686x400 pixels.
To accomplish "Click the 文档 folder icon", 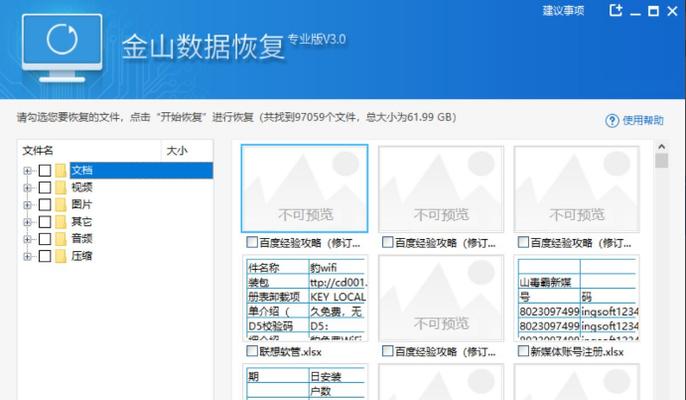I will 61,171.
